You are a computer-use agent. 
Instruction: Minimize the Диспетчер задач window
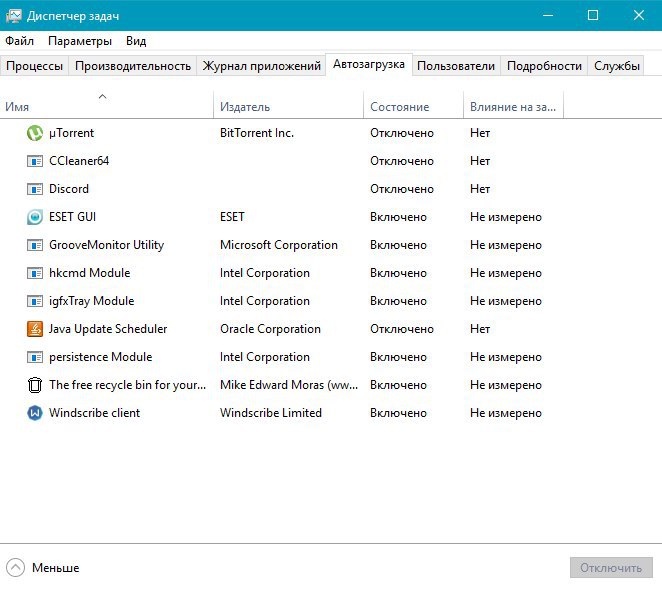pyautogui.click(x=548, y=15)
